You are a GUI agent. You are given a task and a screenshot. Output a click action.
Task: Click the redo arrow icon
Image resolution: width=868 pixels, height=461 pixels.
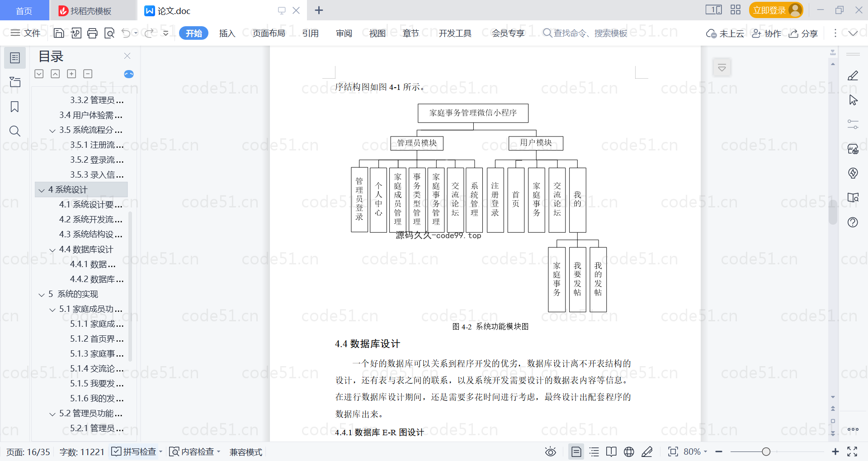(x=149, y=33)
